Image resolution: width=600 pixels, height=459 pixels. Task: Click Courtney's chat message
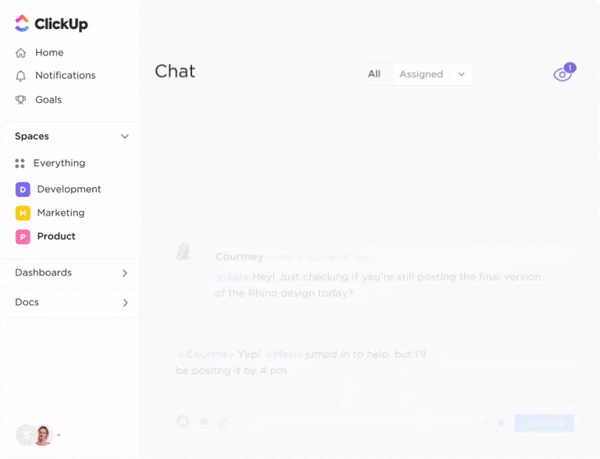click(378, 285)
